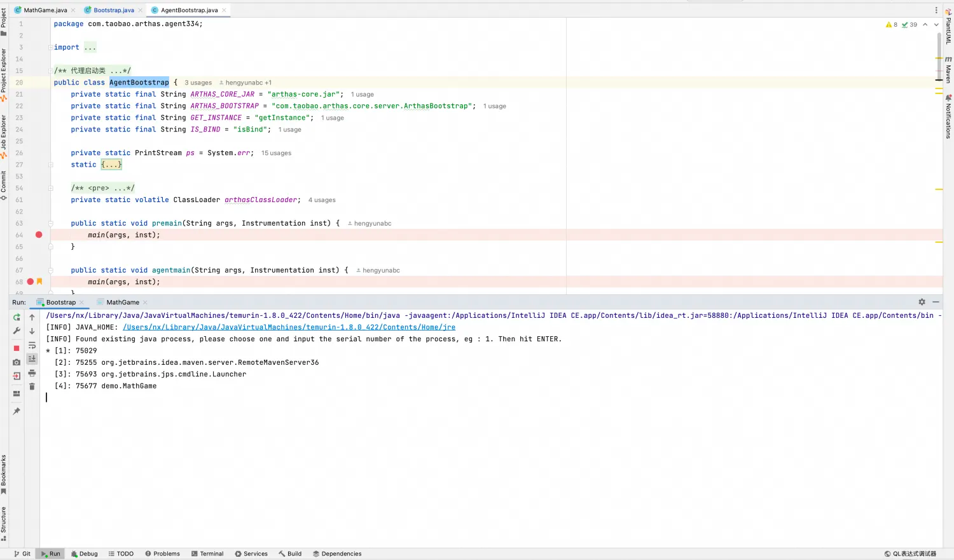Open run configuration wrench settings

click(x=17, y=331)
